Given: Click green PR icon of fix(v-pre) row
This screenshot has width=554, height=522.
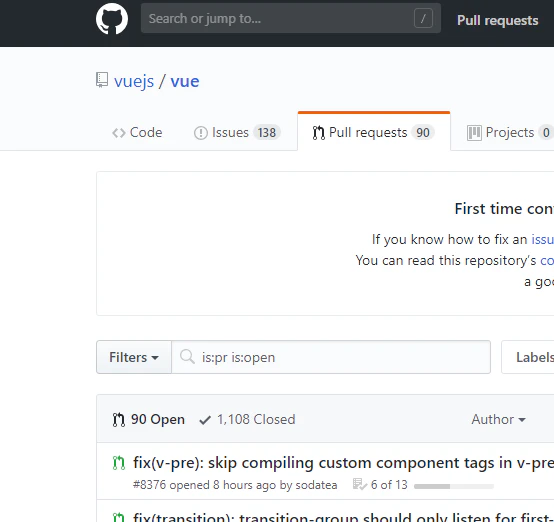Looking at the screenshot, I should (x=119, y=463).
